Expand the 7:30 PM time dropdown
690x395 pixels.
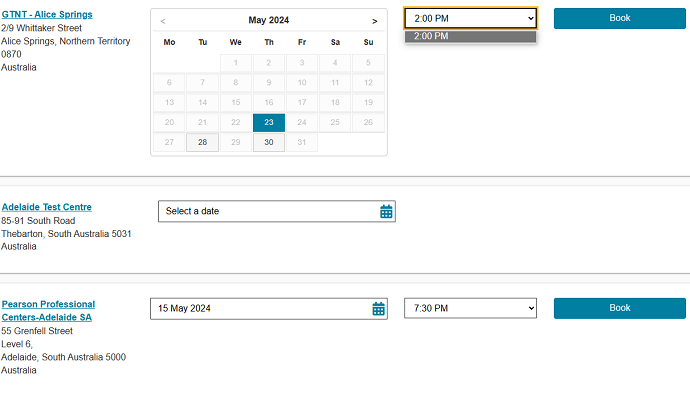coord(470,308)
